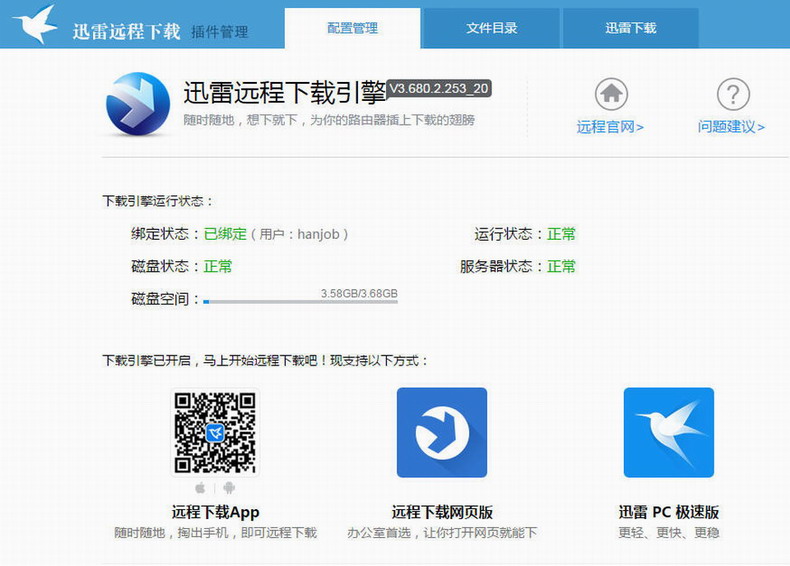Screen dimensions: 790x566
Task: Click the blue arrow download engine logo
Action: [x=138, y=103]
